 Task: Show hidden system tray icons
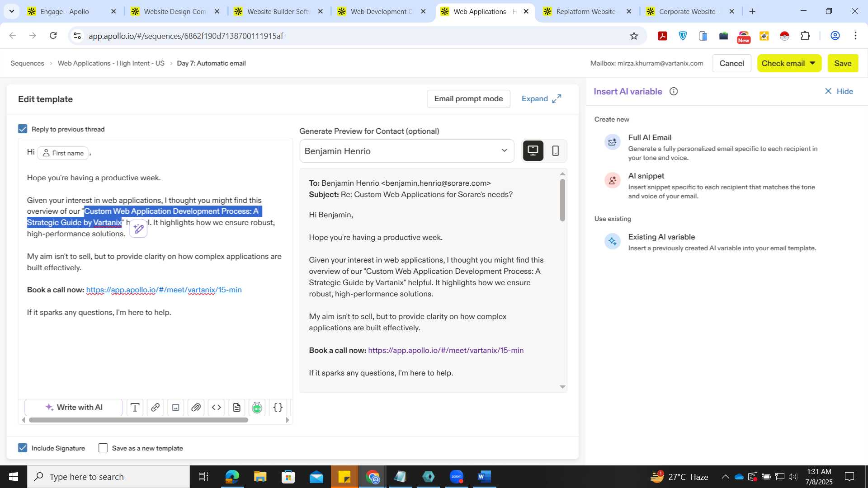(x=725, y=477)
